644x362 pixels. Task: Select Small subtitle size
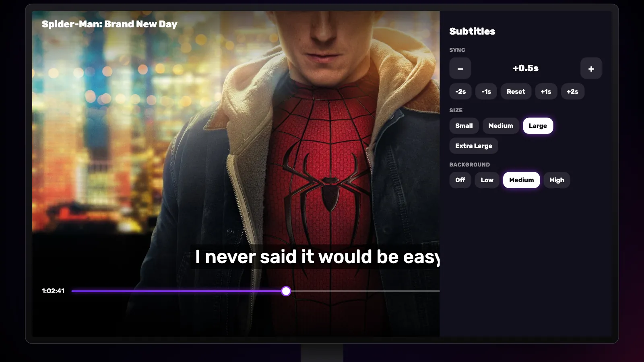coord(464,126)
